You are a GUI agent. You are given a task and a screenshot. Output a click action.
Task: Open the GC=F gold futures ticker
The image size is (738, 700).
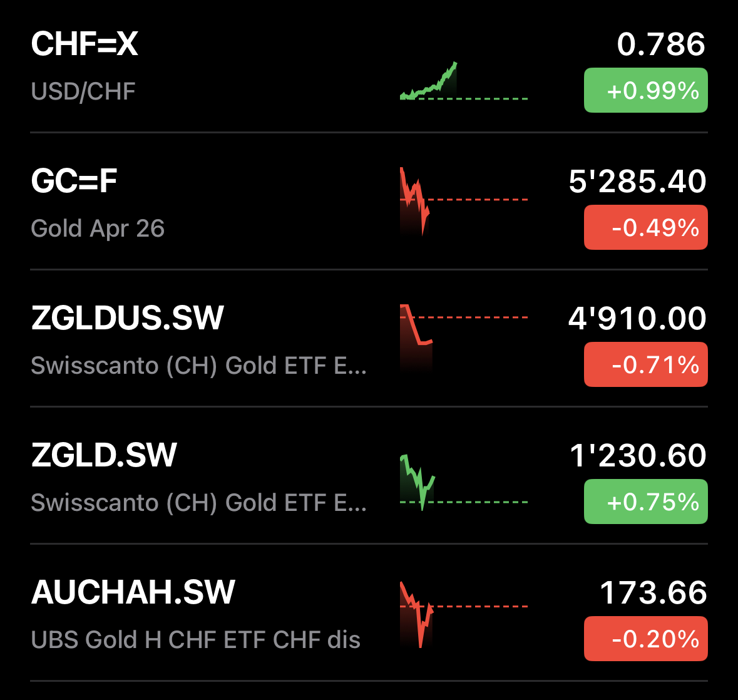(x=74, y=182)
